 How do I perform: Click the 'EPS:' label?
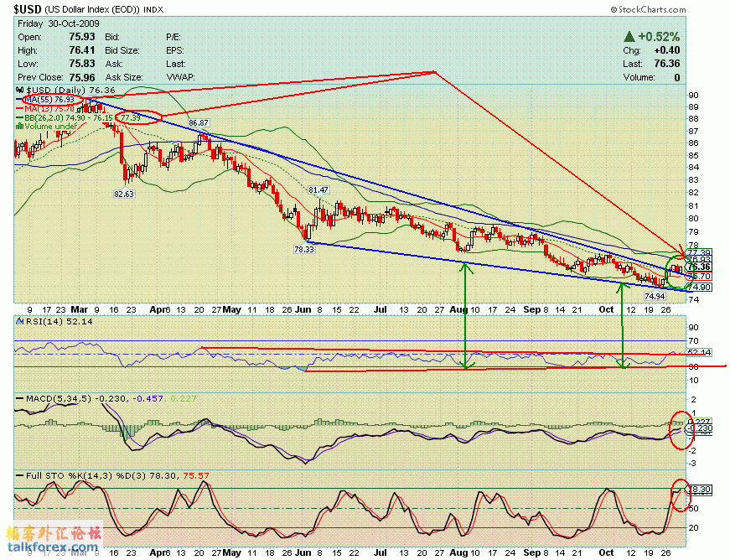point(174,50)
